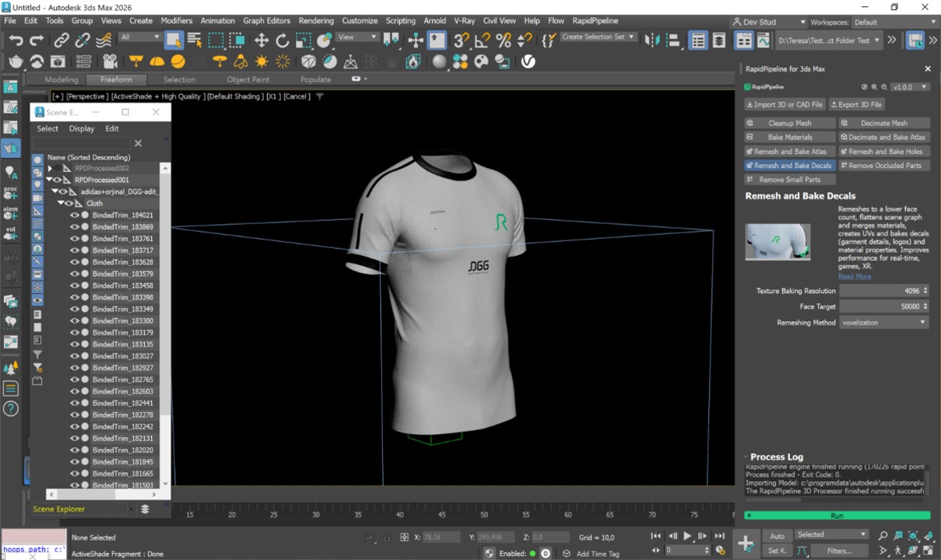This screenshot has height=560, width=941.
Task: Open the Modifiers menu
Action: click(x=177, y=21)
